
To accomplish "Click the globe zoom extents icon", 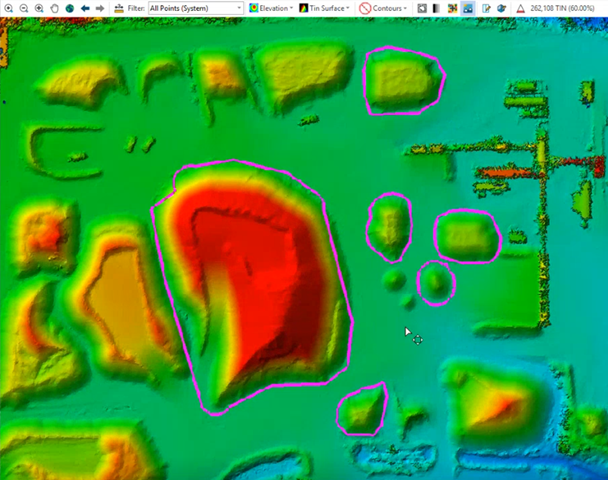I will (69, 8).
